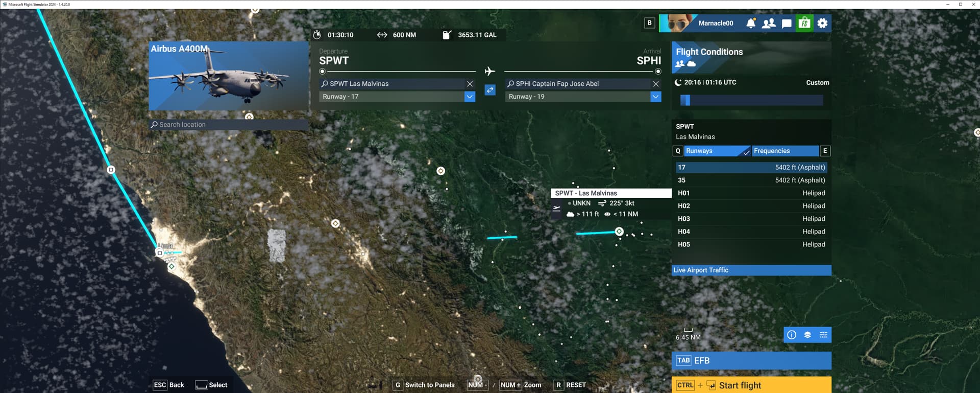Viewport: 980px width, 393px height.
Task: Open the map information icon
Action: click(792, 335)
